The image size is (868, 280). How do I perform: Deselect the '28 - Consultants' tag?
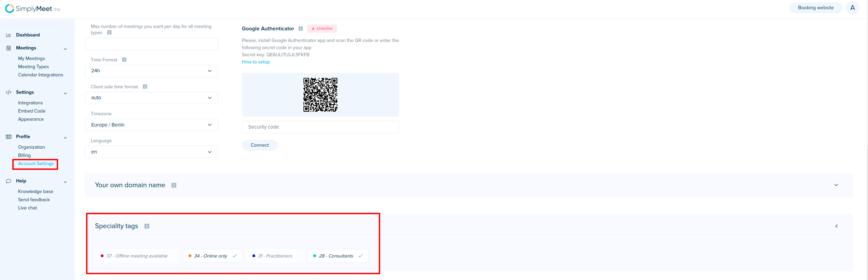click(337, 256)
